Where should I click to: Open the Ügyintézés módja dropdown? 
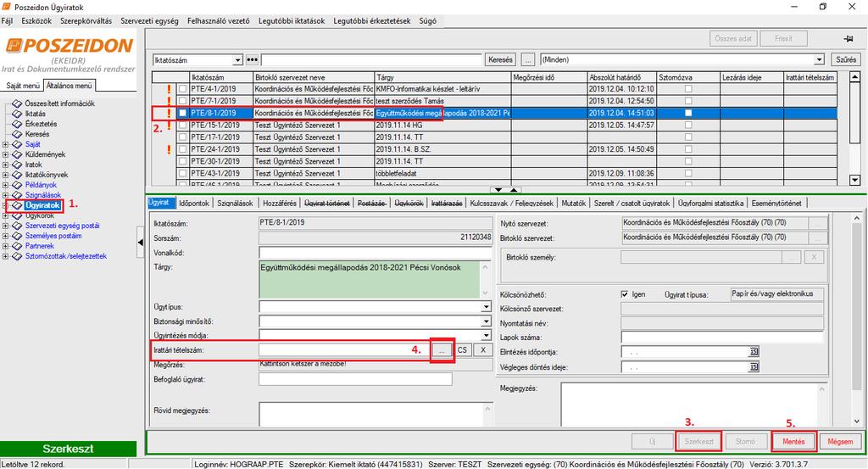coord(486,335)
